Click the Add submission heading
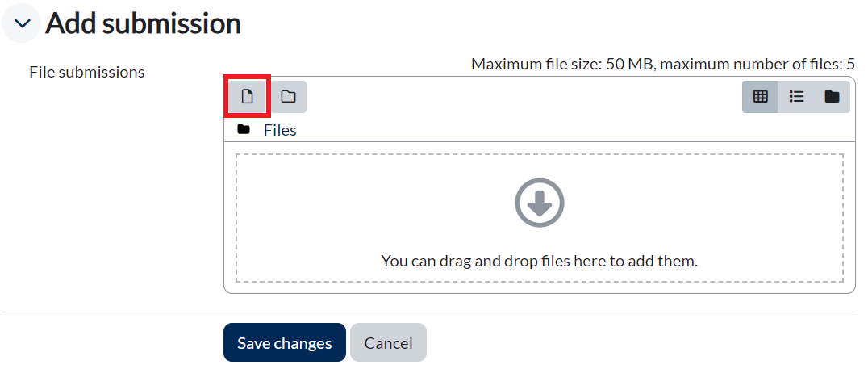 [x=143, y=23]
